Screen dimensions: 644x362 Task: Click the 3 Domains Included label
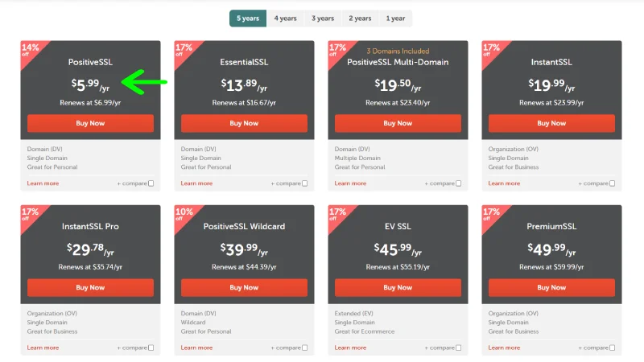(x=398, y=51)
